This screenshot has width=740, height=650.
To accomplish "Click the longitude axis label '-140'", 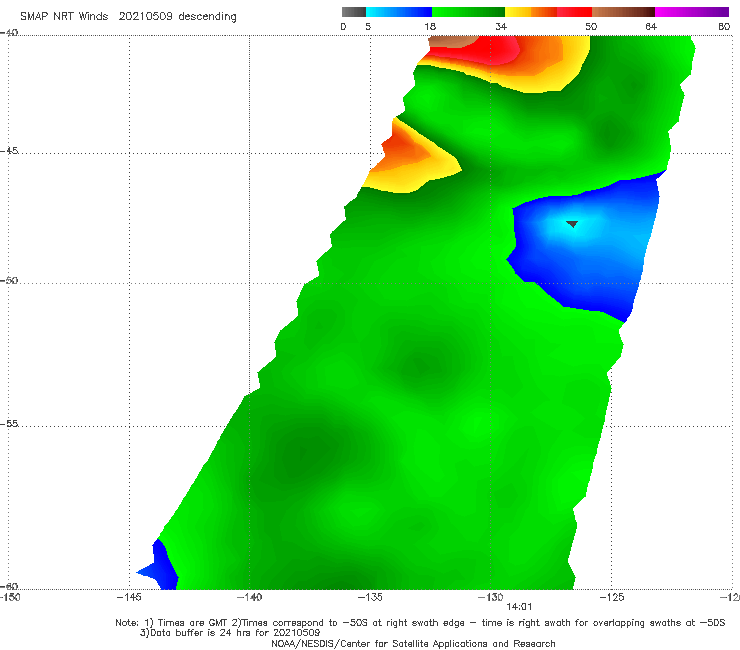I will pos(249,597).
